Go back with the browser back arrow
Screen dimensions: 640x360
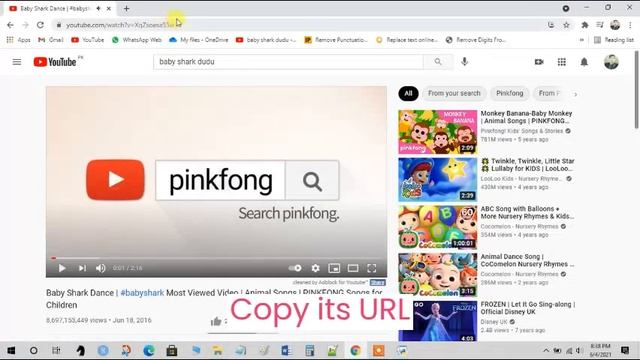[x=10, y=25]
